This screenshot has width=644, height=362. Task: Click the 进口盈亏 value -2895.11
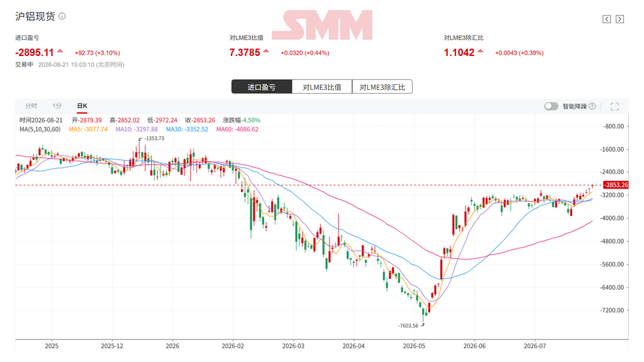point(35,53)
